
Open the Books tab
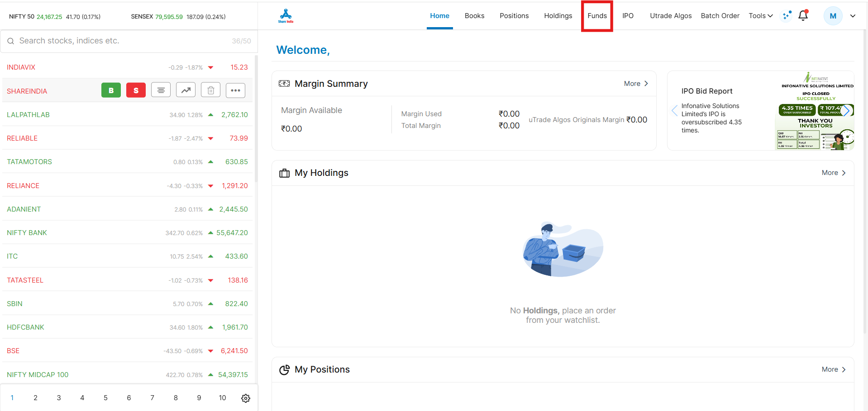(474, 16)
